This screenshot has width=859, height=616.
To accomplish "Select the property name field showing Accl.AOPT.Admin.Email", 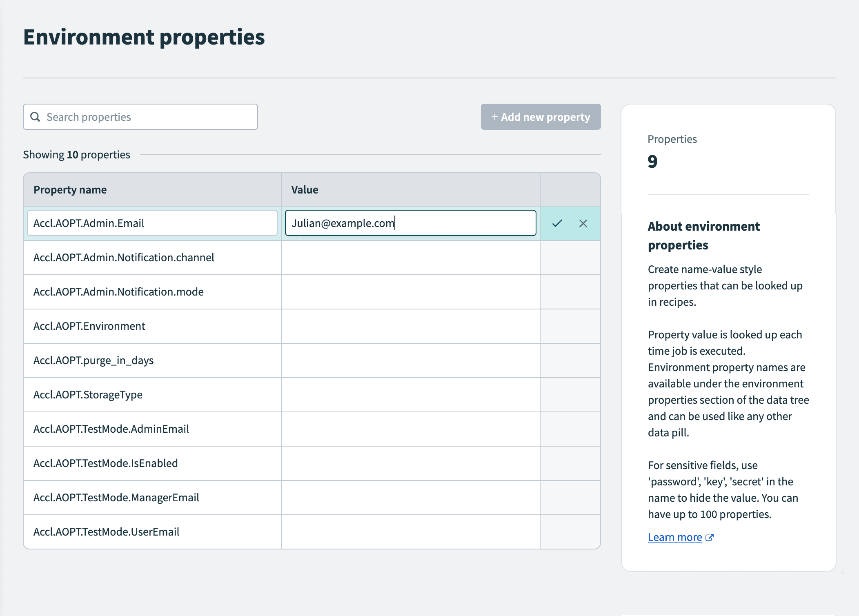I will [152, 223].
